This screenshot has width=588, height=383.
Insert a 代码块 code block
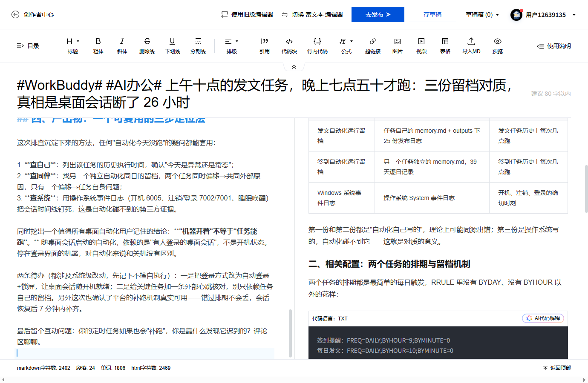289,46
